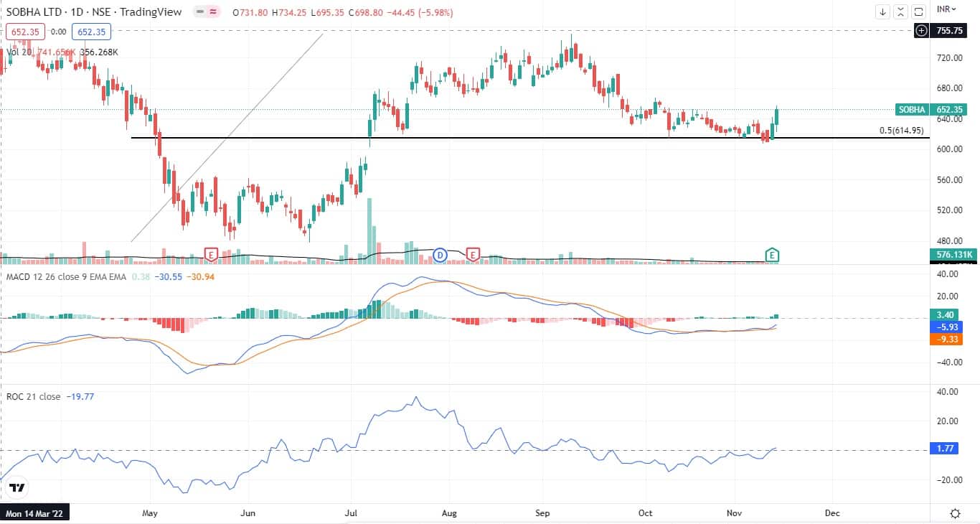
Task: Click the grey market status badge
Action: pos(202,12)
